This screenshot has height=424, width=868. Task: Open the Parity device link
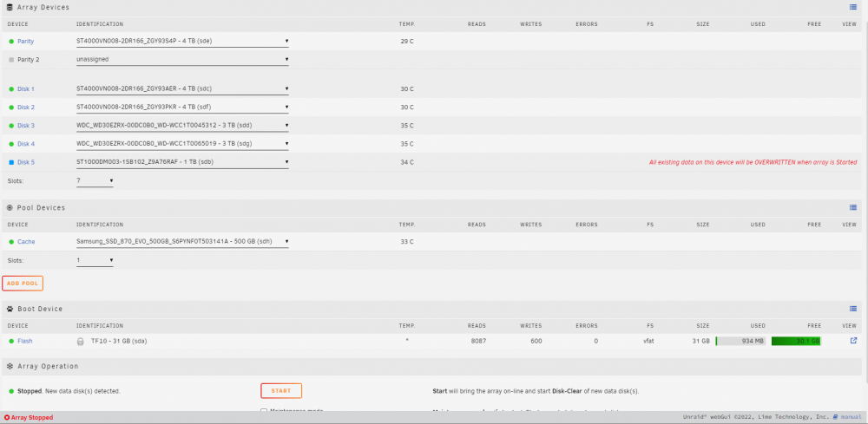click(25, 42)
